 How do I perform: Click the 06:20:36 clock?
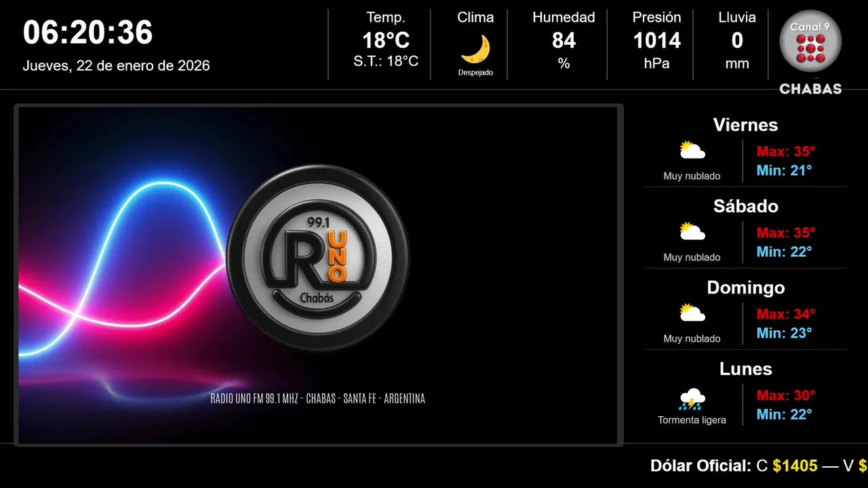(88, 33)
